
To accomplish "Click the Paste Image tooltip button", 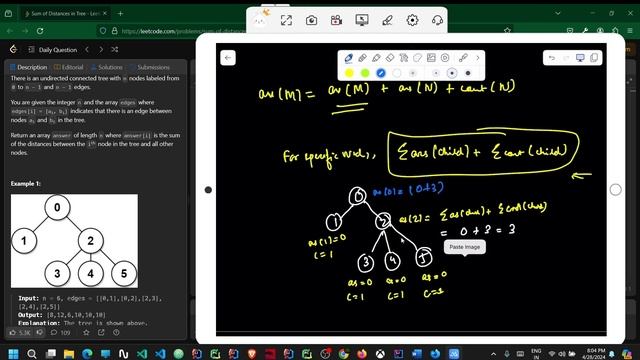I will (x=464, y=247).
